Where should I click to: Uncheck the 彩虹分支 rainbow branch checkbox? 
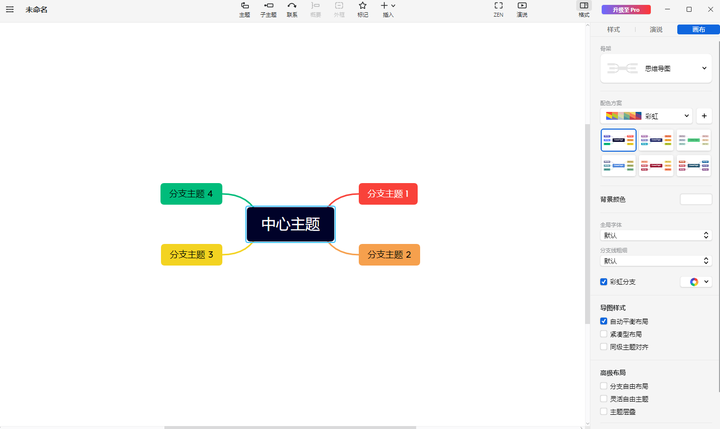click(603, 282)
